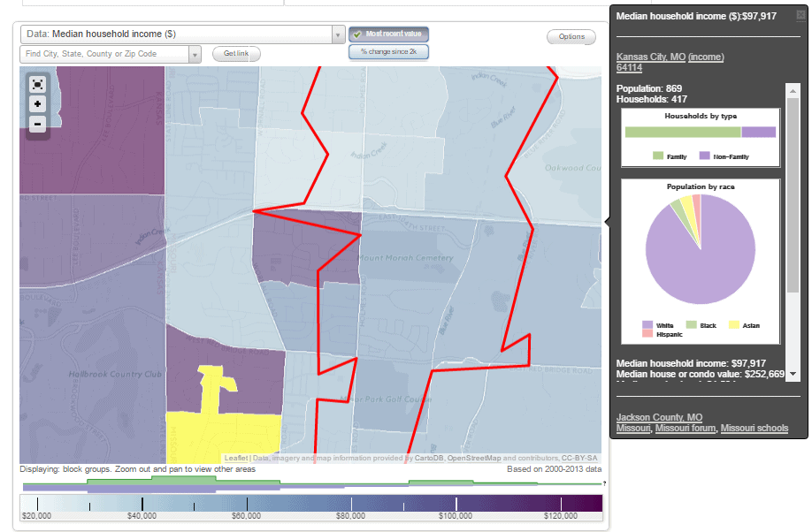Click the Find City search field

pos(104,54)
